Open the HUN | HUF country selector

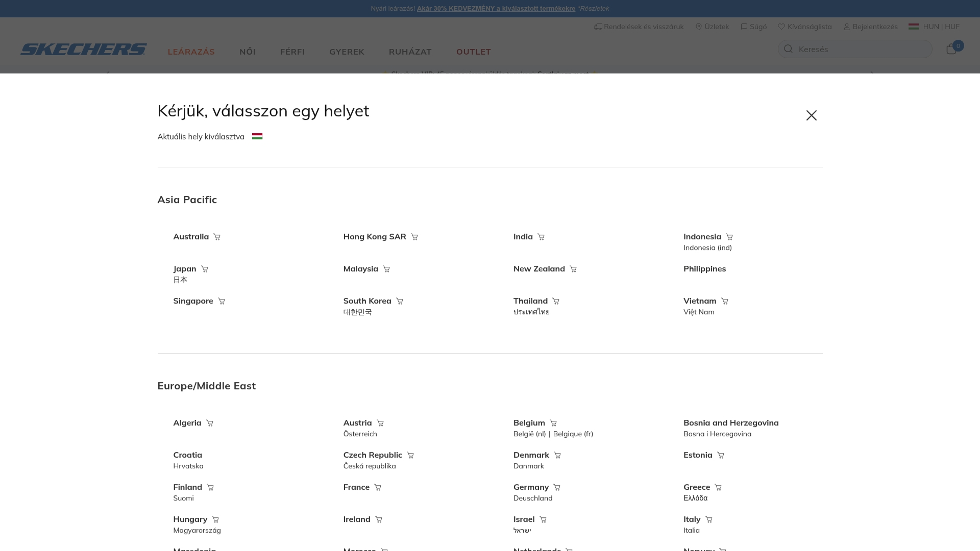(934, 27)
